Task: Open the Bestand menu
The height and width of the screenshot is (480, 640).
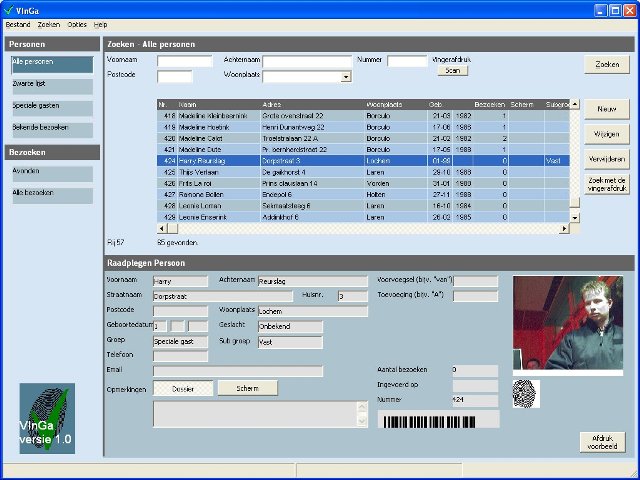Action: point(18,23)
